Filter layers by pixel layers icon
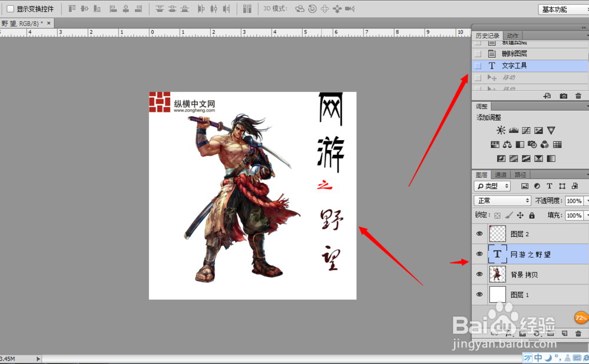 pos(525,186)
